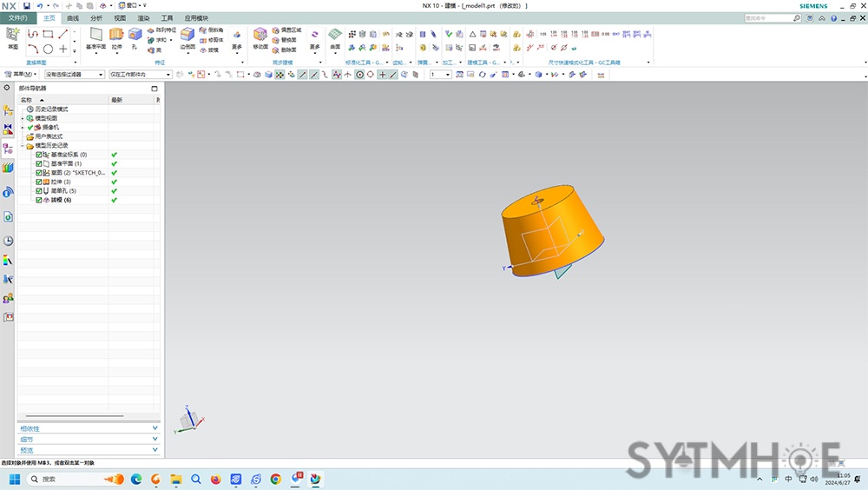The width and height of the screenshot is (868, 490).
Task: Open the 文件(F) menu
Action: point(17,17)
